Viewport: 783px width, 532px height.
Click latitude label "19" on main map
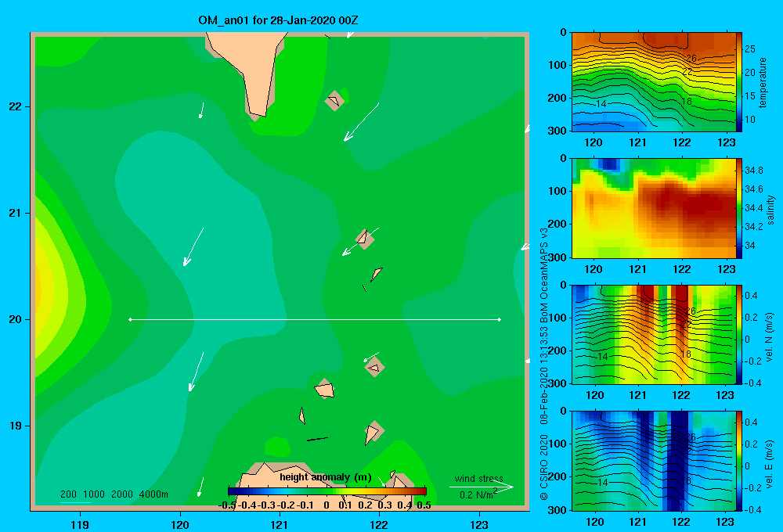[16, 426]
